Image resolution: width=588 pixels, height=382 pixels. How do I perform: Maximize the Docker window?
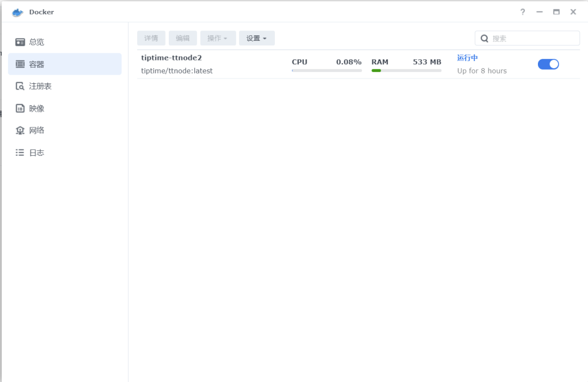[x=556, y=12]
